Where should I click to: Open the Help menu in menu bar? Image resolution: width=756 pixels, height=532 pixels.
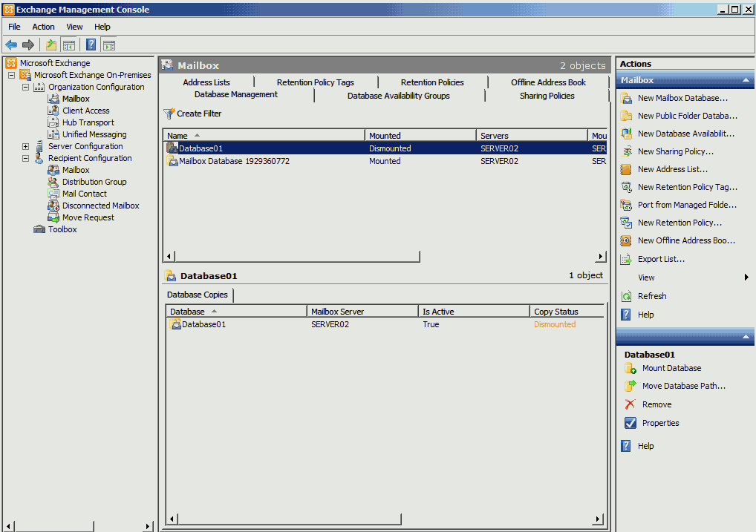pyautogui.click(x=102, y=27)
